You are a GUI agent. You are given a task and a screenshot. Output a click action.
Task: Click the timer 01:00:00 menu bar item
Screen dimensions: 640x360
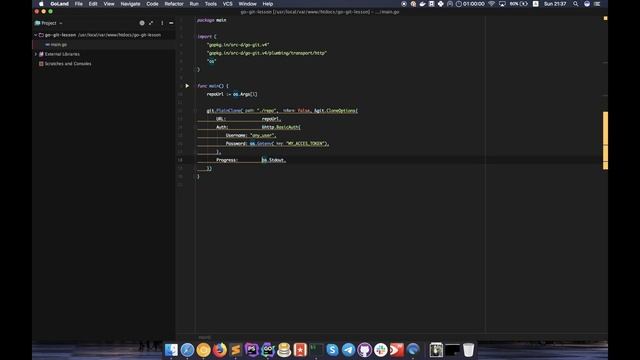[x=470, y=4]
